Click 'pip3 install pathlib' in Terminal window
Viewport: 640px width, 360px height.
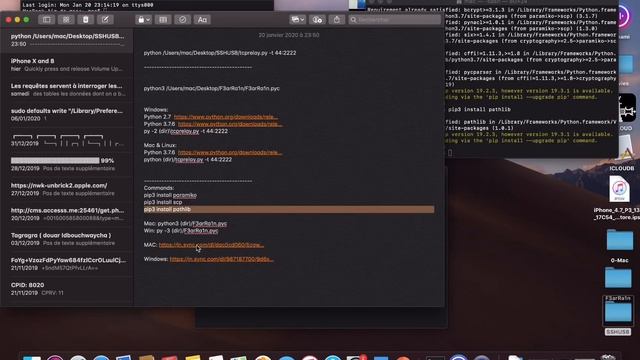pyautogui.click(x=479, y=109)
